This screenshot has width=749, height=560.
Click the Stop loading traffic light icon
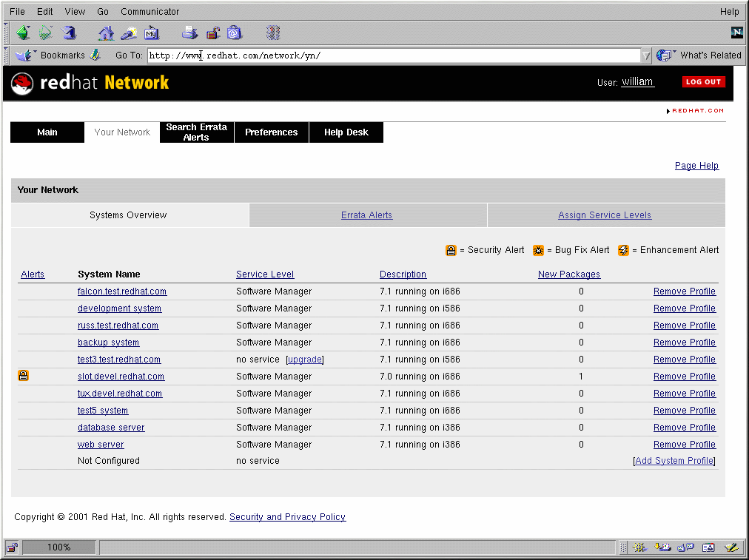pyautogui.click(x=273, y=33)
